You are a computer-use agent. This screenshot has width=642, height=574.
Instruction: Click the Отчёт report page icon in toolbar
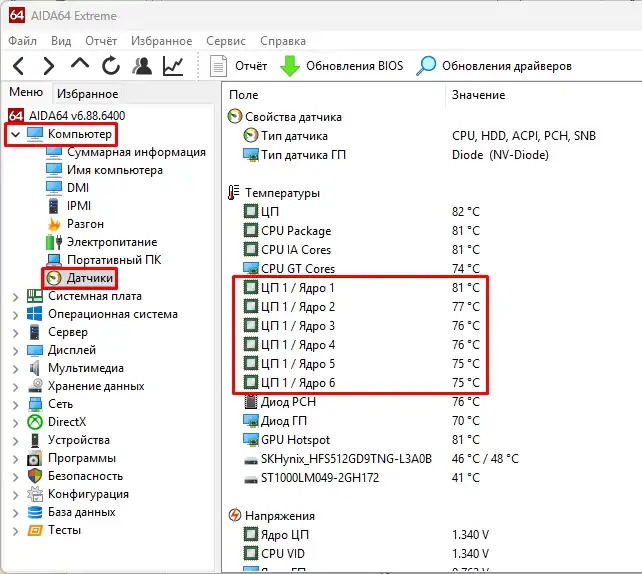218,66
